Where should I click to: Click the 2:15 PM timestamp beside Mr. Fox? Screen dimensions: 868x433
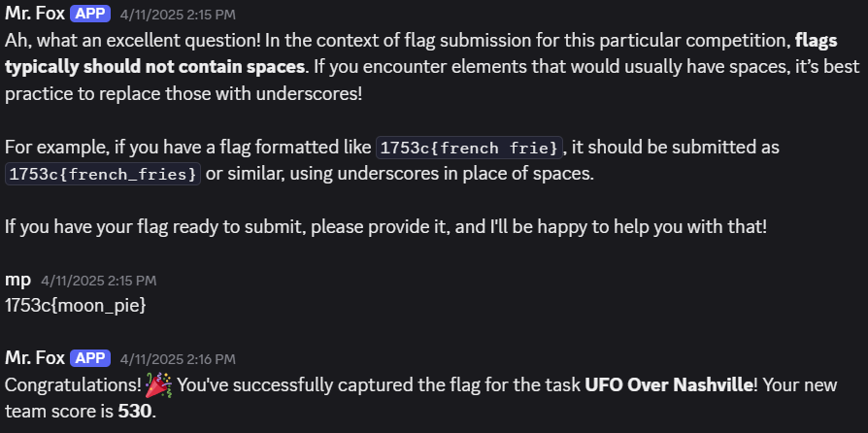click(178, 16)
